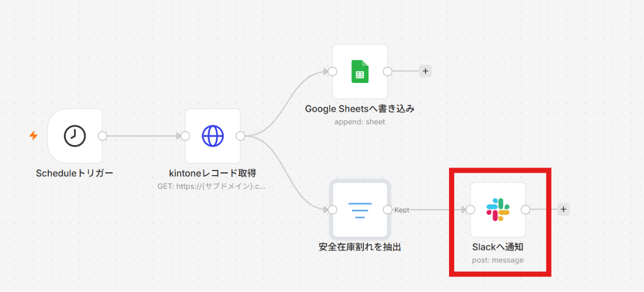Open the kintone HTTP request globe node
This screenshot has height=292, width=644.
click(x=213, y=136)
